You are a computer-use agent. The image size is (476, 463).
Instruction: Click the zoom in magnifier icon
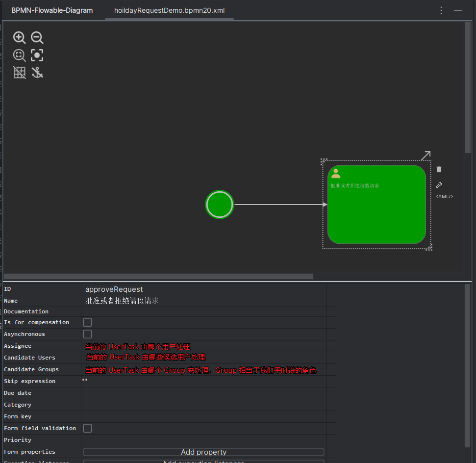click(19, 38)
